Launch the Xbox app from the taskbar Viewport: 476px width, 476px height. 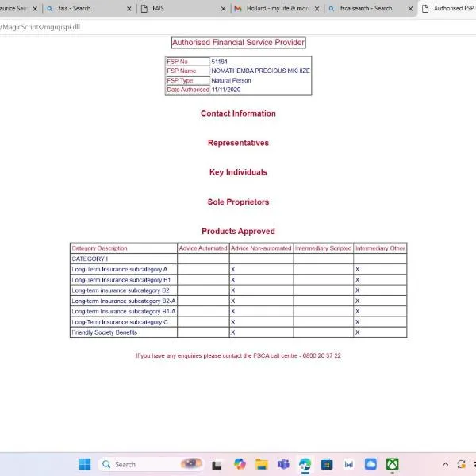[x=392, y=464]
